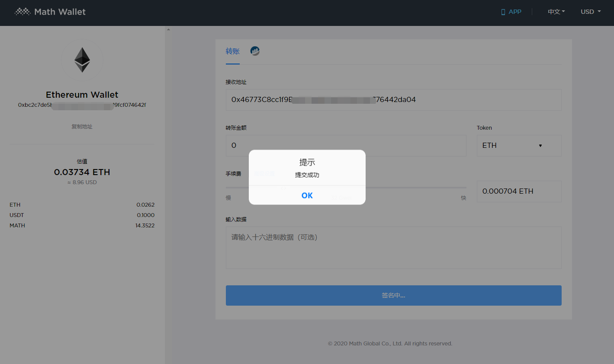Screen dimensions: 614x364
Task: Confirm the 提交成功 dialog with OK
Action: (307, 195)
